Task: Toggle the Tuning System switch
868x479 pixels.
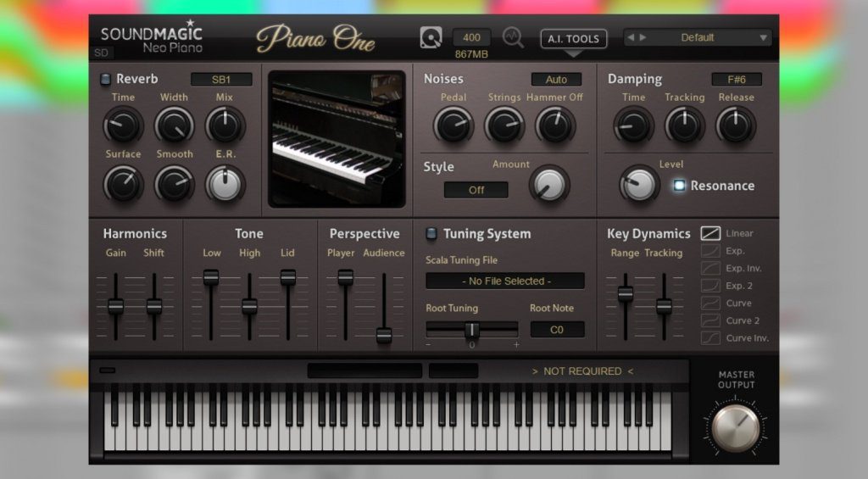Action: (431, 233)
